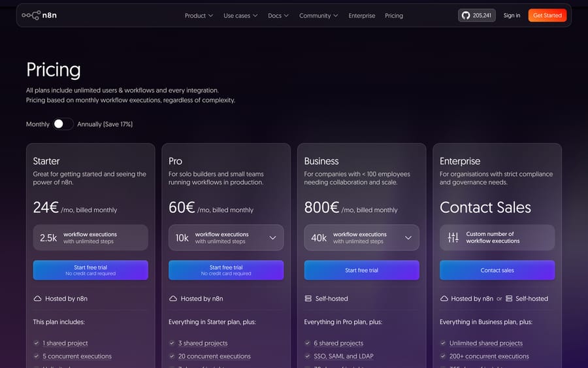Expand the Community menu

click(x=318, y=16)
